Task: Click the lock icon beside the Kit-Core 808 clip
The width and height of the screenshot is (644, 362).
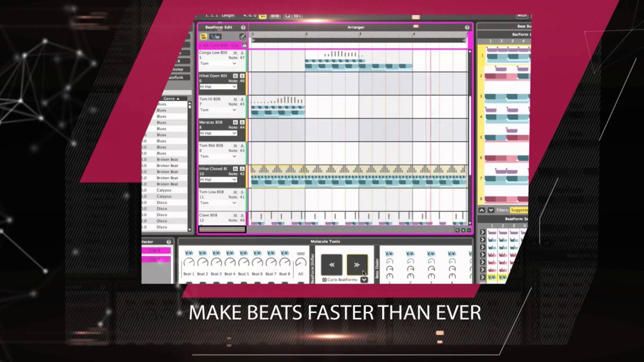Action: tap(244, 45)
